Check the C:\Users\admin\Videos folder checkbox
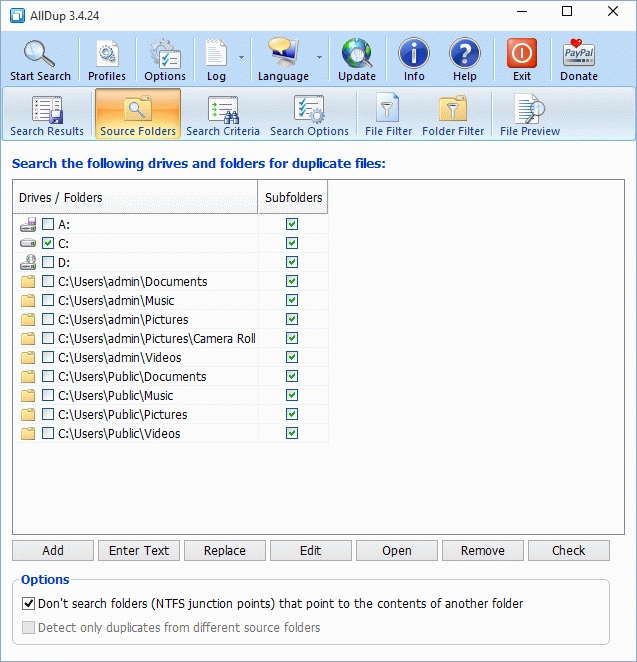Viewport: 637px width, 662px height. pyautogui.click(x=48, y=357)
